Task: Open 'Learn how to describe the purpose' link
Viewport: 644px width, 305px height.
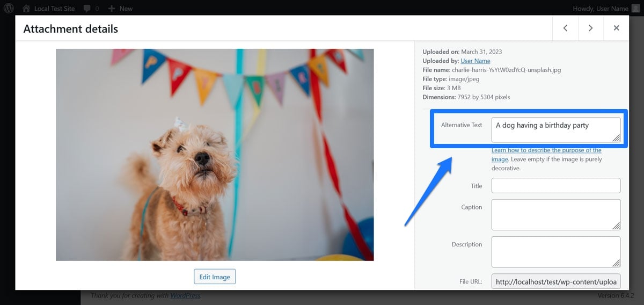Action: coord(546,151)
